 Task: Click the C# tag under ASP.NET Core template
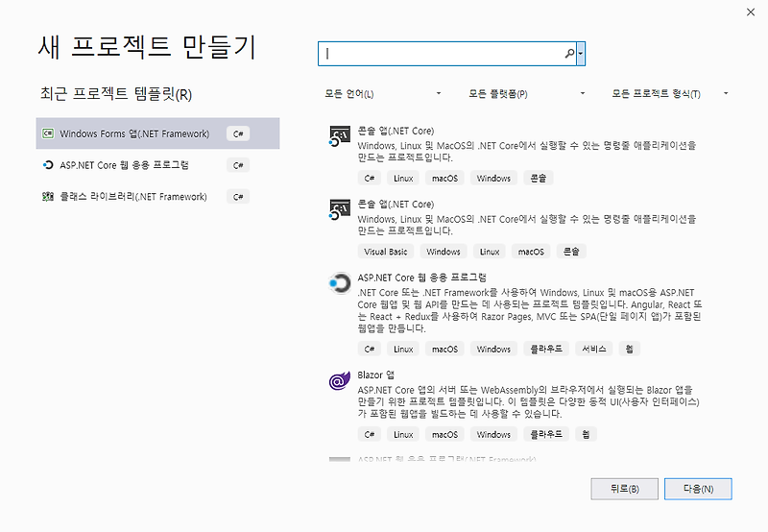pos(370,350)
